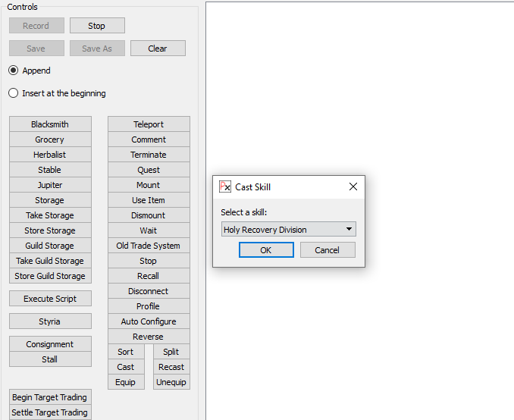Clear the script
The width and height of the screenshot is (514, 420).
point(158,49)
